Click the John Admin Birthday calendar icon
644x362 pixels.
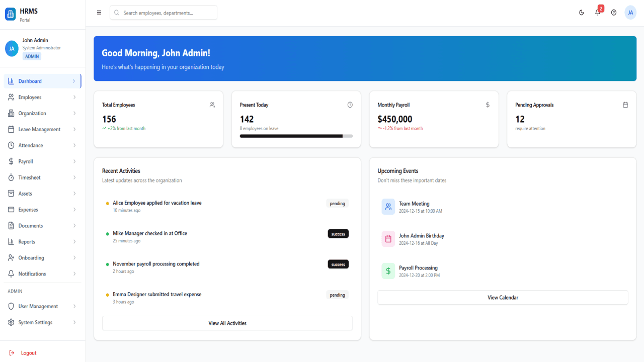(388, 239)
